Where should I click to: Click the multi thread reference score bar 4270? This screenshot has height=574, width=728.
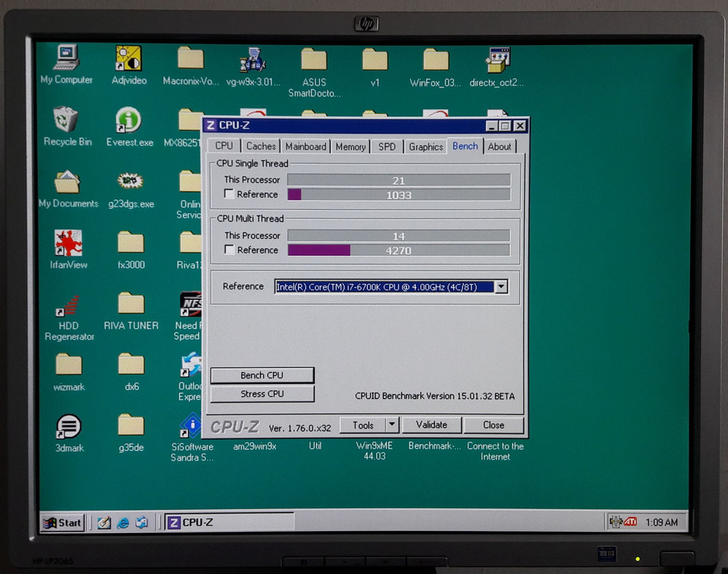pyautogui.click(x=399, y=250)
